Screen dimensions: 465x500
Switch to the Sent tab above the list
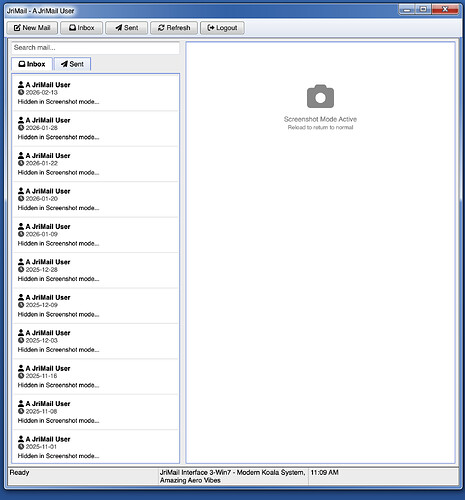[x=72, y=64]
